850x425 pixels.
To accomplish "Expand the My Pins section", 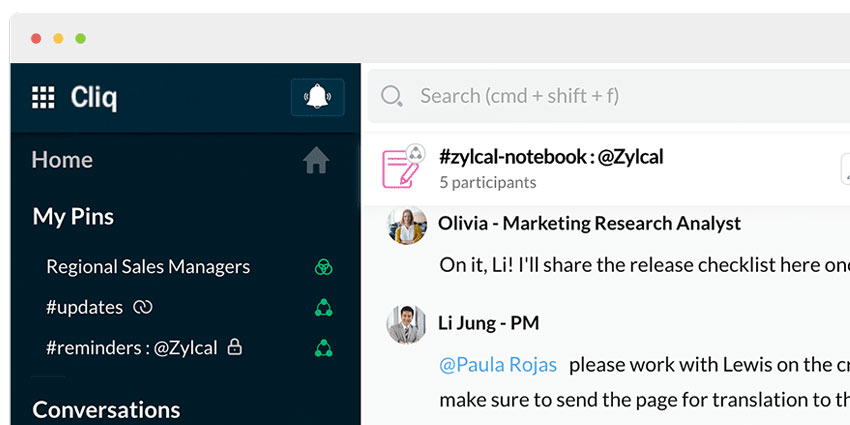I will pyautogui.click(x=73, y=216).
